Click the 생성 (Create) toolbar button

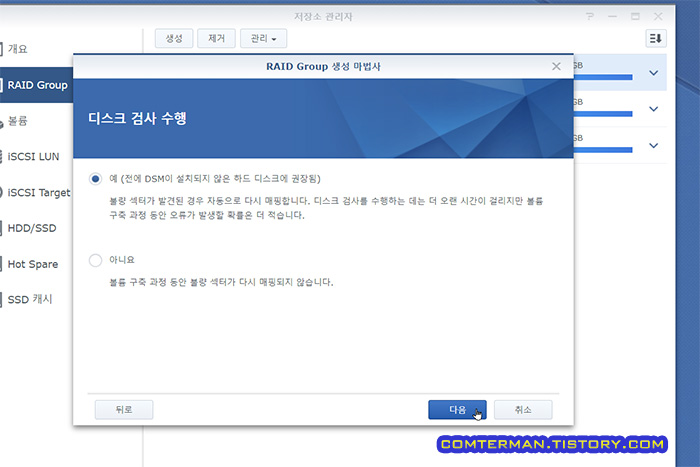pyautogui.click(x=174, y=38)
